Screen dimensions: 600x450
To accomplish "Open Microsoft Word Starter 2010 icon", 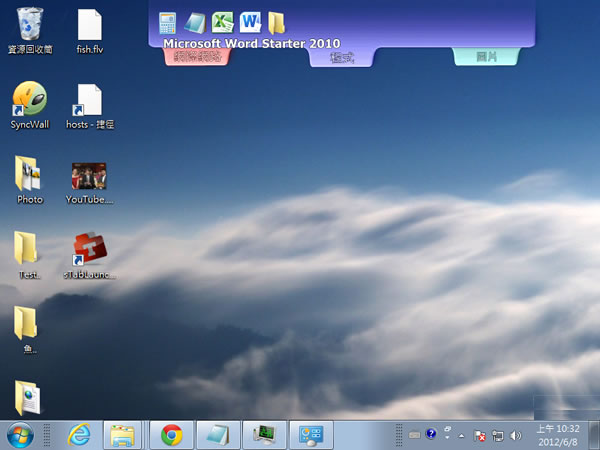I will [x=249, y=22].
